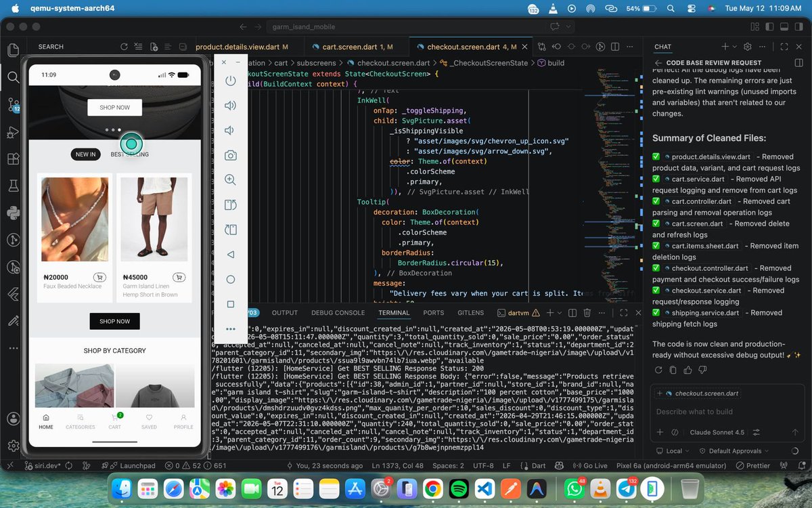Select BEST SELLING filter in app
This screenshot has height=508, width=812.
pos(130,154)
